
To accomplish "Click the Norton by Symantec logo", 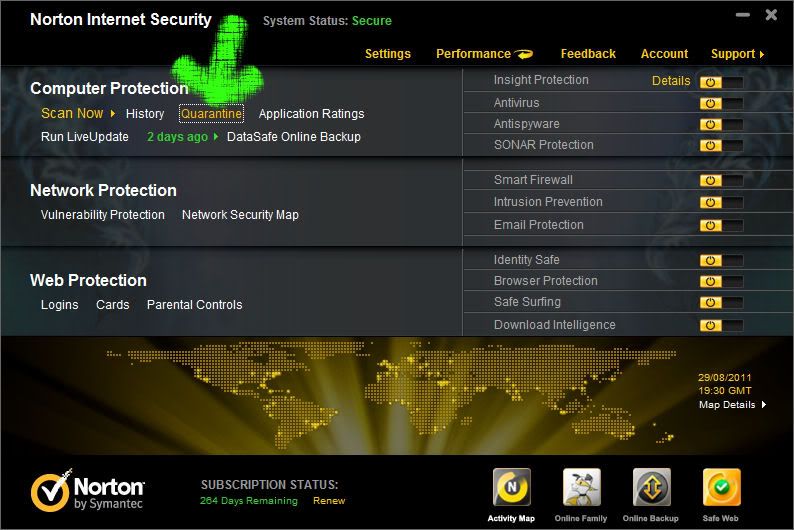I will pos(88,492).
